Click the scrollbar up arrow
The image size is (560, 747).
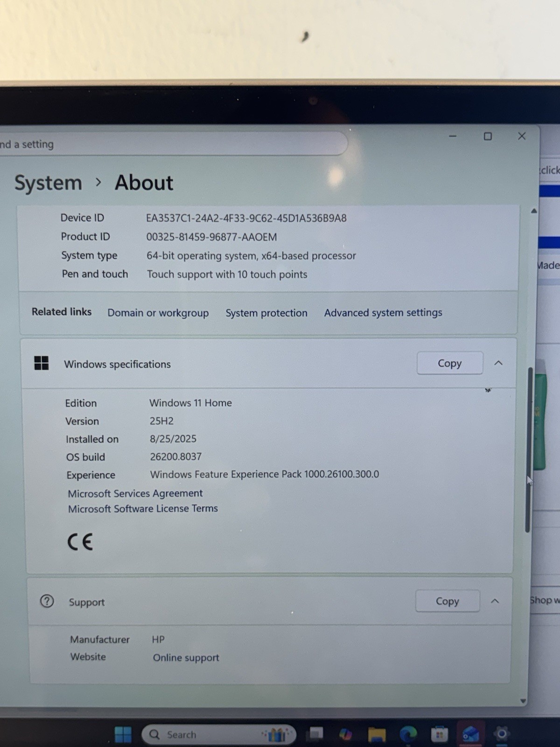534,211
